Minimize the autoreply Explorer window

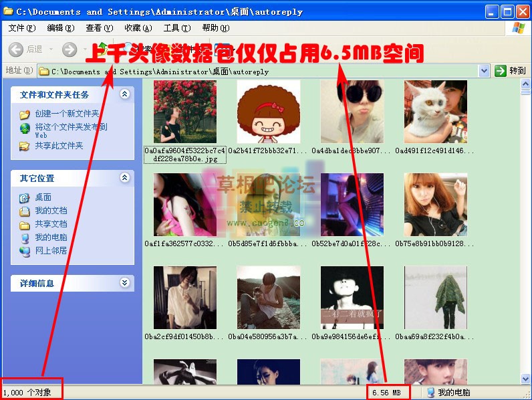coord(492,12)
